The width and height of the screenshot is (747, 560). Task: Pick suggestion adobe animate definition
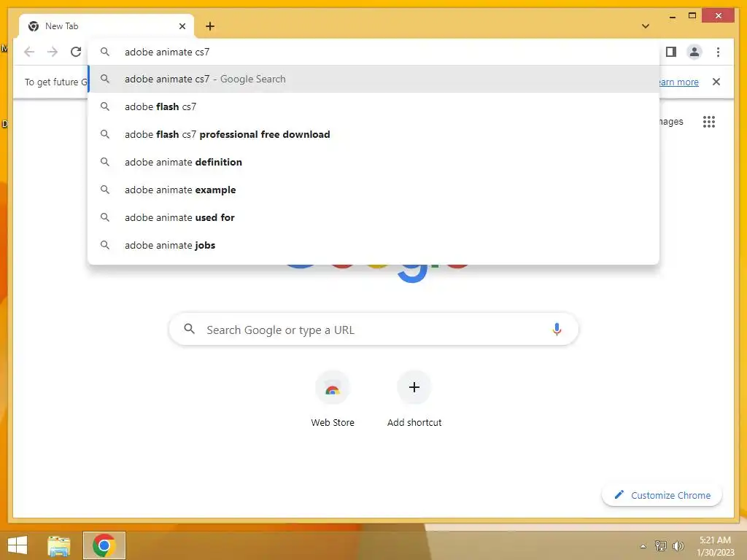374,162
